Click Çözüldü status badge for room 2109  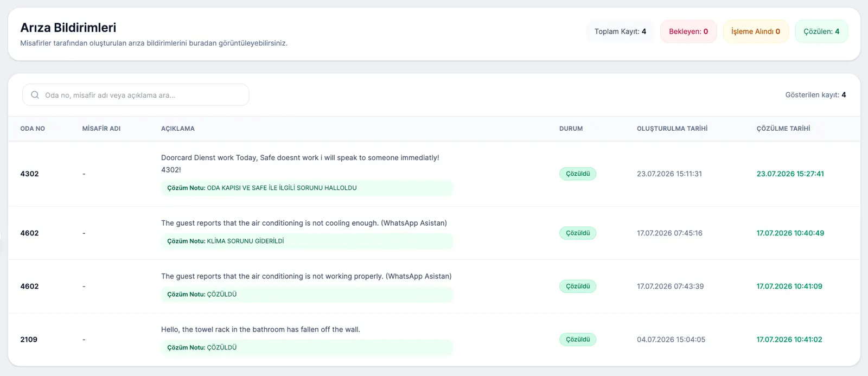[578, 339]
